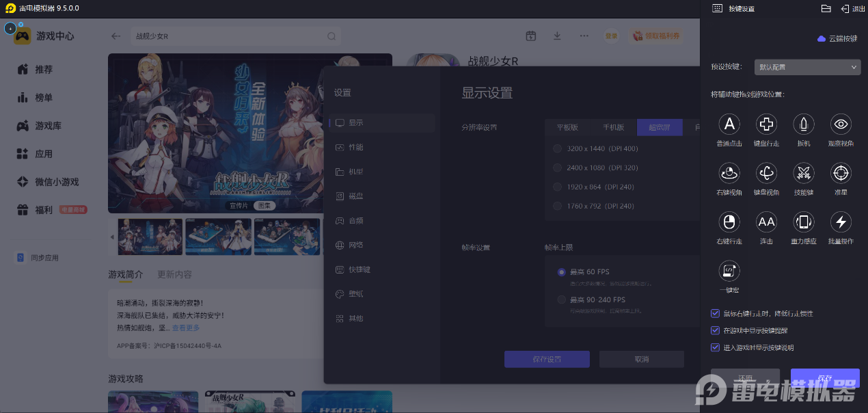Open the download icon in game center toolbar
This screenshot has height=413, width=868.
pos(557,36)
